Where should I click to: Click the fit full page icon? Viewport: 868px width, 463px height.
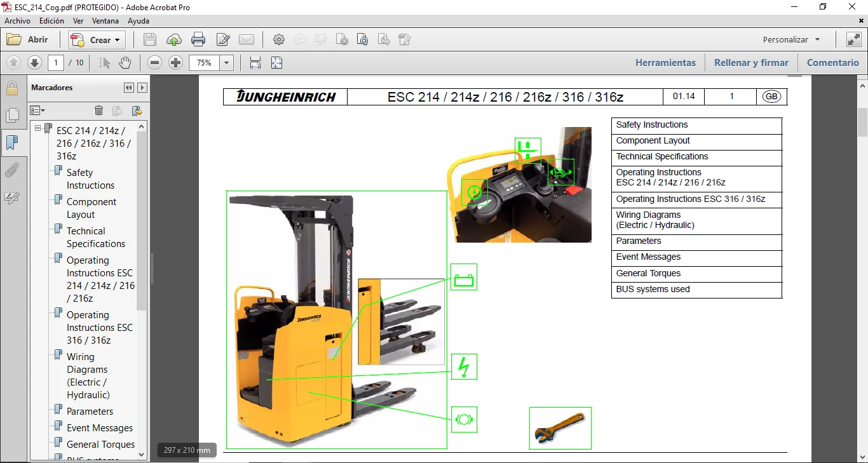pos(276,63)
